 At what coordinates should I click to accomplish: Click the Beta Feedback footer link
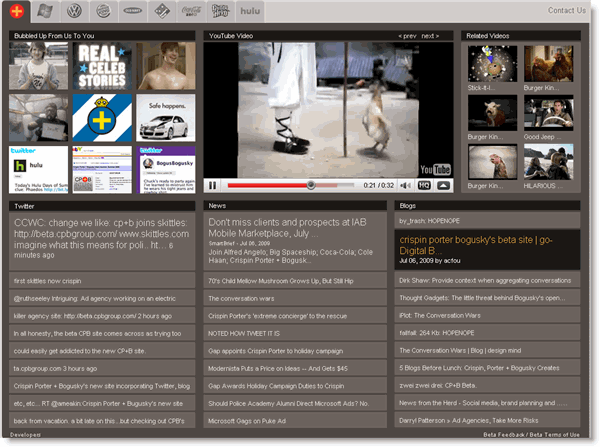click(504, 435)
